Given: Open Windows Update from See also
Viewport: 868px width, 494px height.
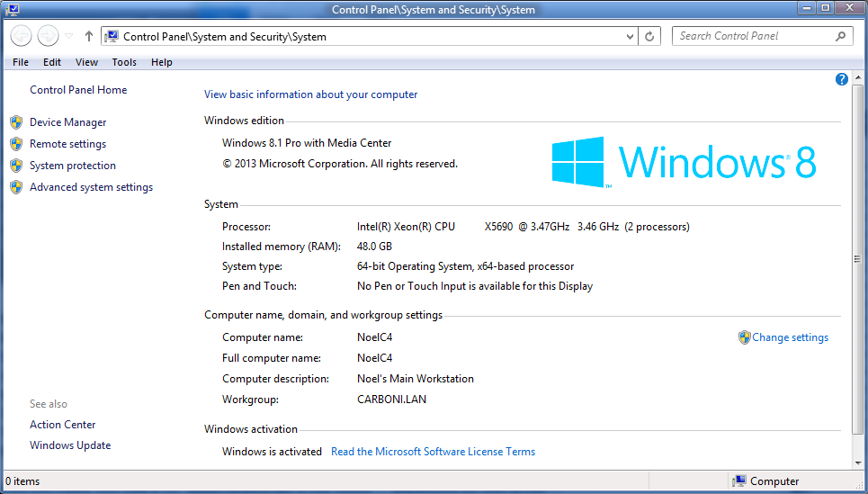Looking at the screenshot, I should pos(70,445).
